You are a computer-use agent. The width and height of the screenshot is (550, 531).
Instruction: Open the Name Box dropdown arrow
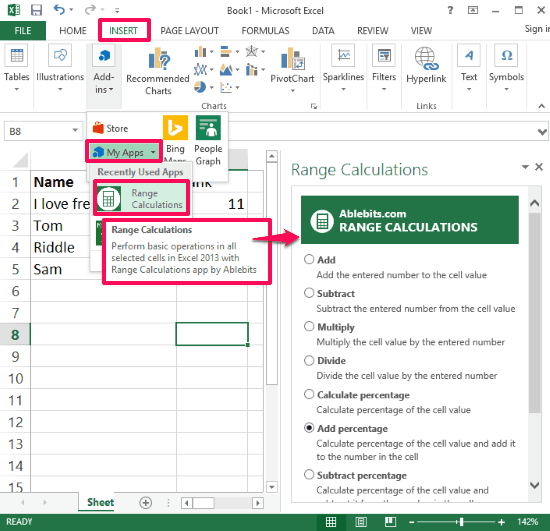(x=75, y=130)
